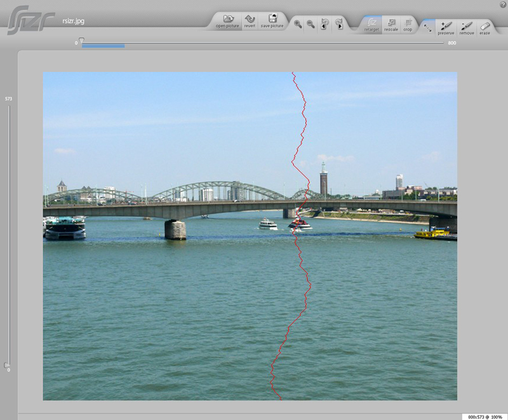Save picture using floppy icon
Screen dimensions: 508x420
coord(272,21)
